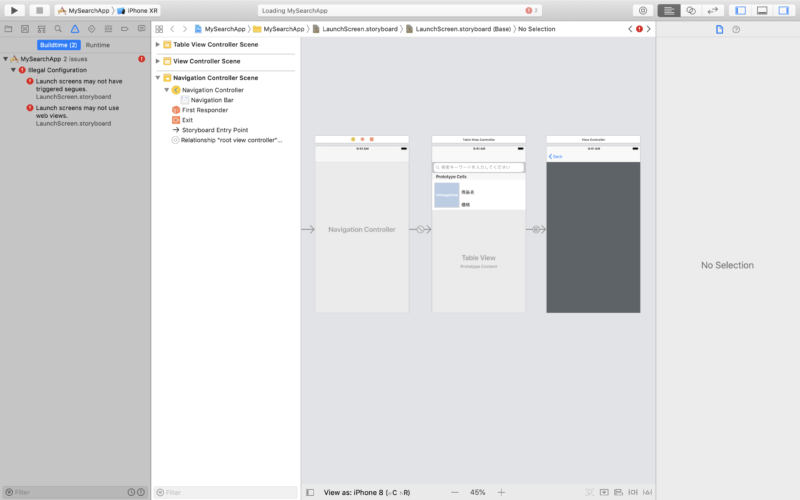800x500 pixels.
Task: Expand the Table View Controller Scene
Action: pyautogui.click(x=158, y=44)
